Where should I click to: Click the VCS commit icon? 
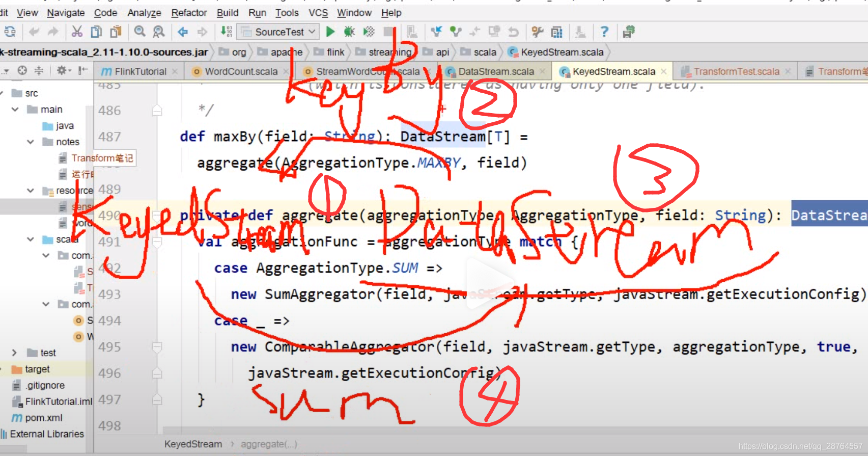(x=456, y=32)
